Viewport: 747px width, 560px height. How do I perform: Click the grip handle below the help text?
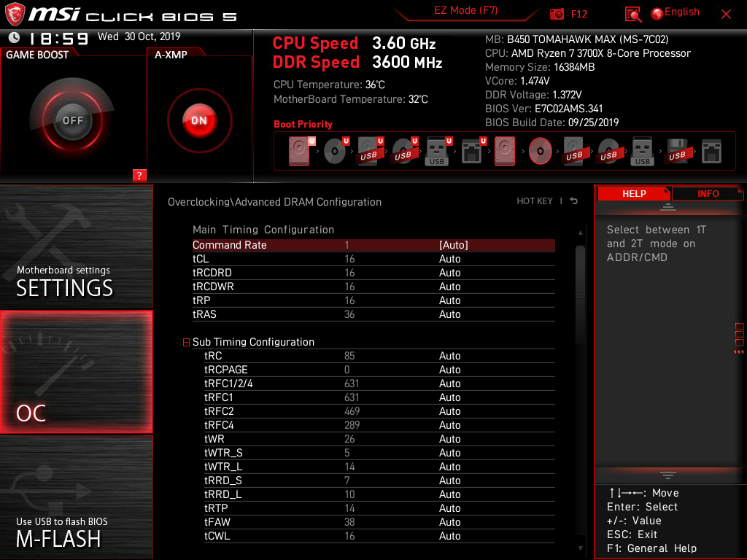point(668,475)
